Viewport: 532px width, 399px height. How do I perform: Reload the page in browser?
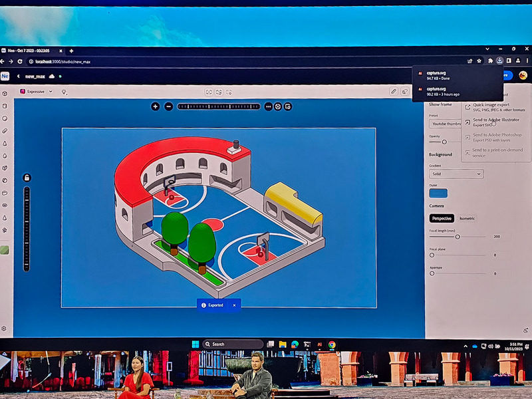click(20, 61)
